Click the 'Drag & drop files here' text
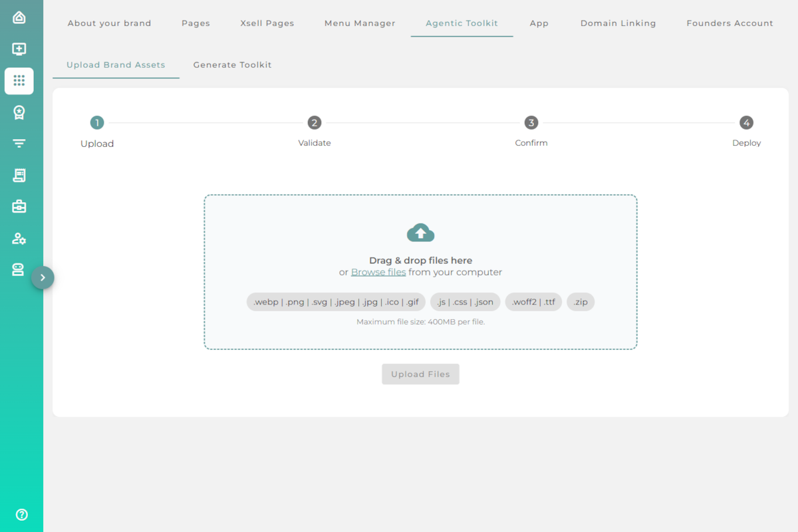 tap(421, 261)
